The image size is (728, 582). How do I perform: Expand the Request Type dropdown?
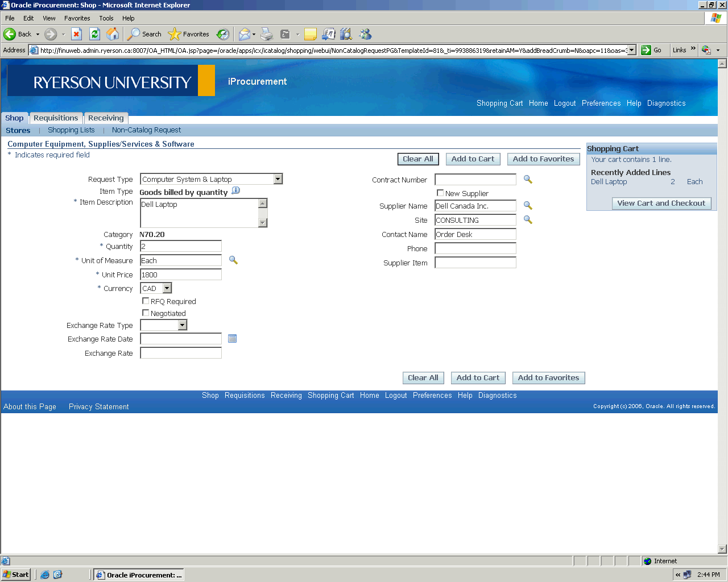point(278,180)
